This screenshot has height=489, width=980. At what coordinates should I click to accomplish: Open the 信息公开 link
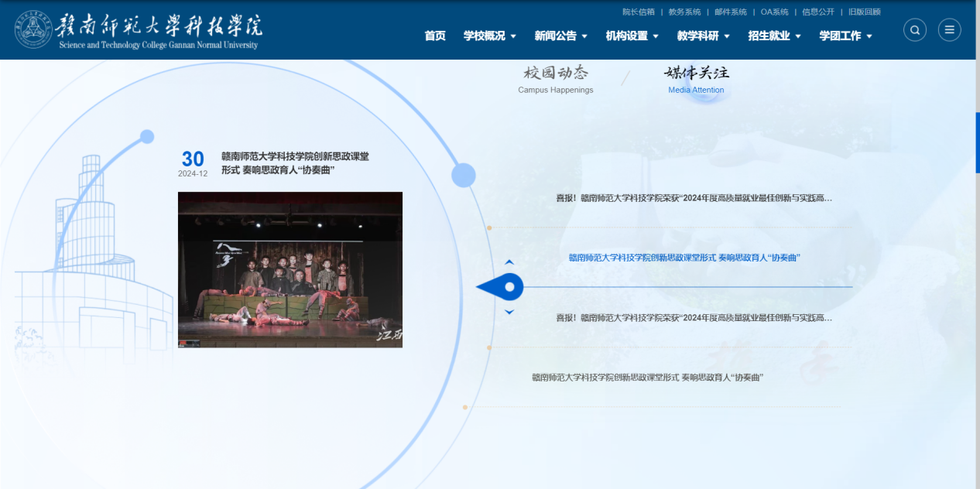click(818, 12)
